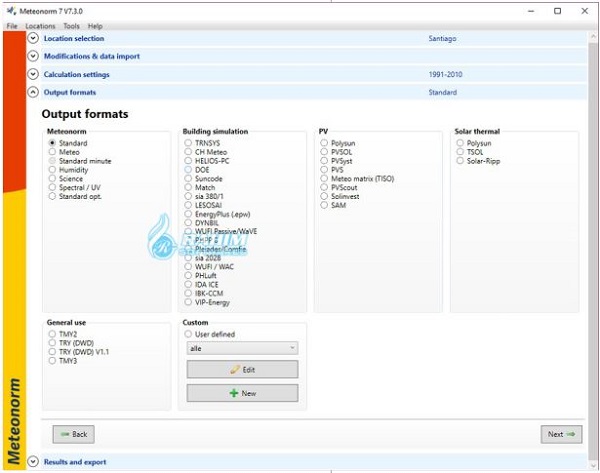Expand the Location selection section chevron
This screenshot has height=473, width=600.
tap(33, 38)
